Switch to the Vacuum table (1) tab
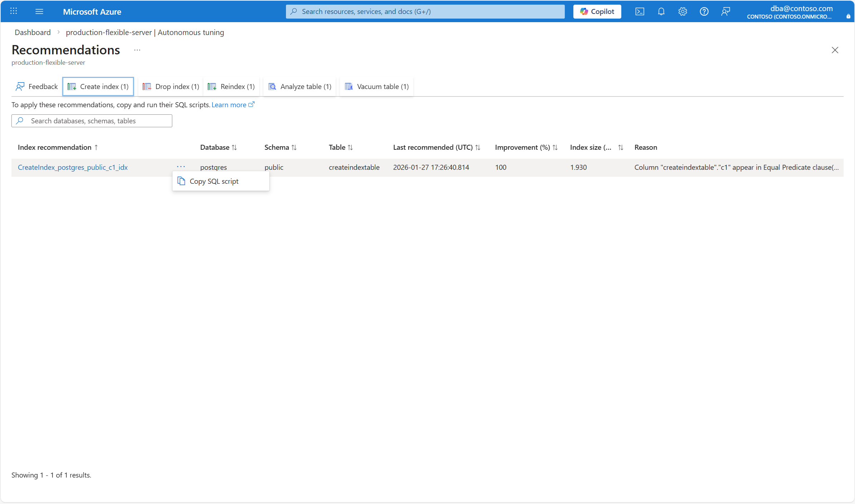 point(376,86)
